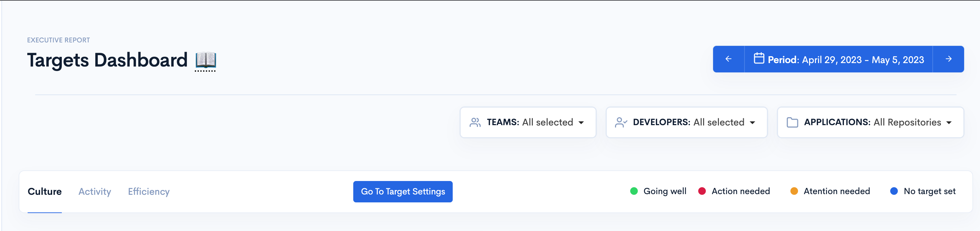Click the green Going well indicator dot

(633, 191)
